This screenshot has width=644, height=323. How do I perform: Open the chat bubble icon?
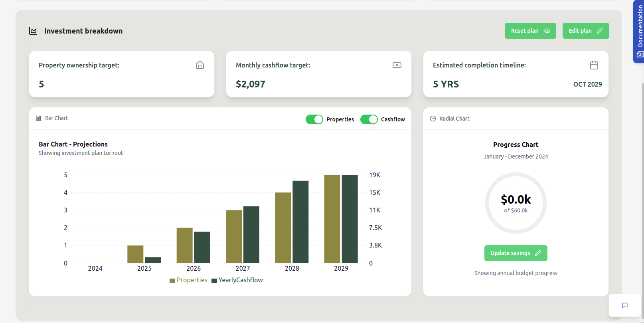tap(624, 305)
